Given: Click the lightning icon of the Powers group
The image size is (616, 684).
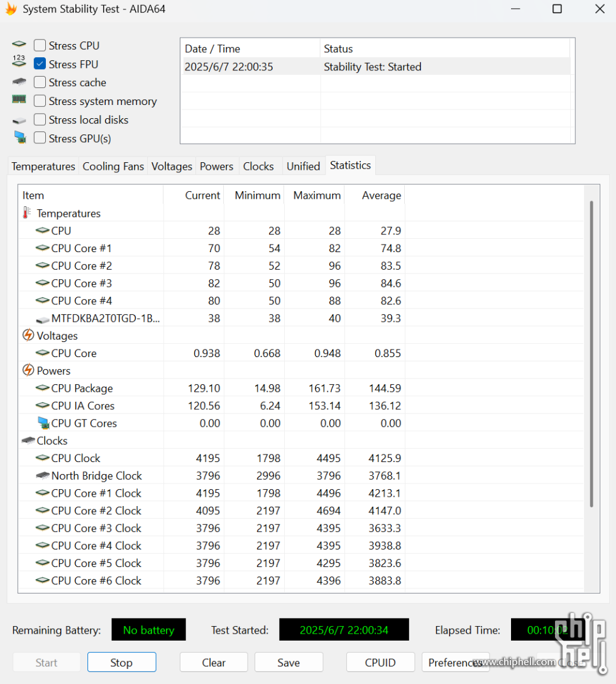Looking at the screenshot, I should (28, 370).
